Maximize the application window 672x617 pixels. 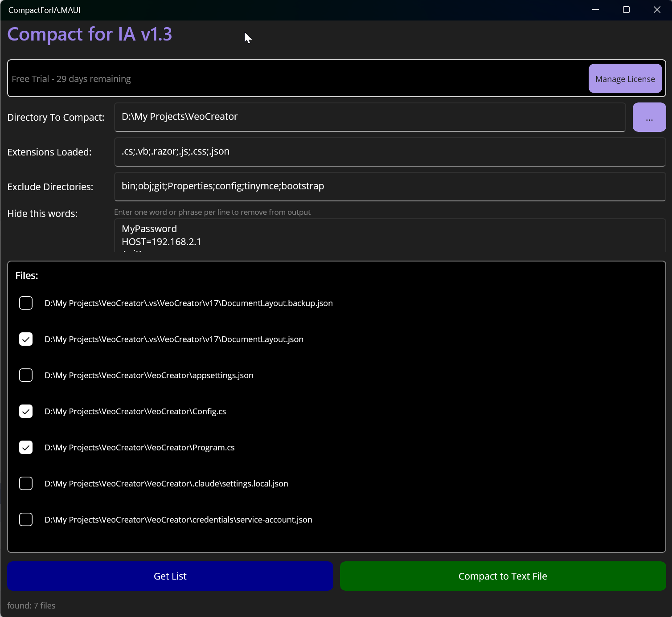coord(626,10)
